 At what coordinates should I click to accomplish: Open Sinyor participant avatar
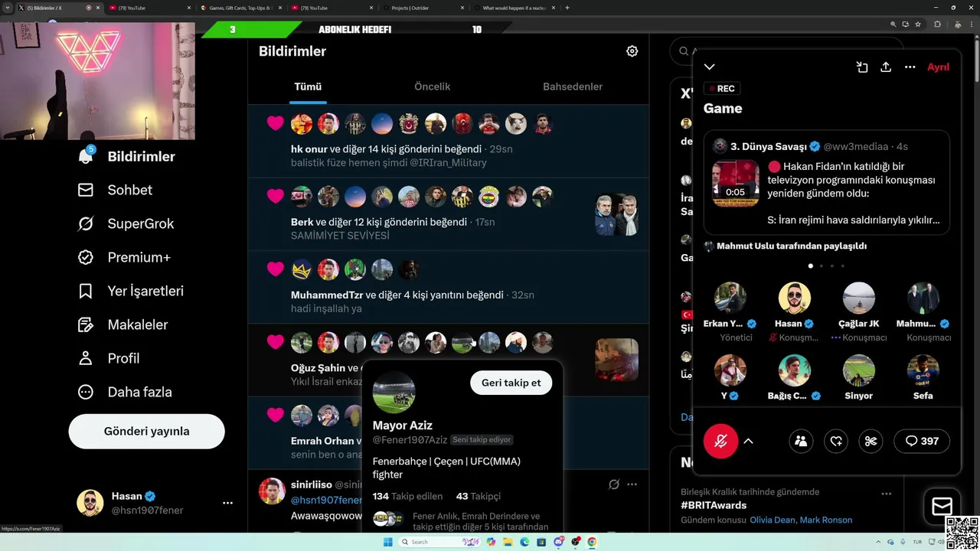pos(858,370)
